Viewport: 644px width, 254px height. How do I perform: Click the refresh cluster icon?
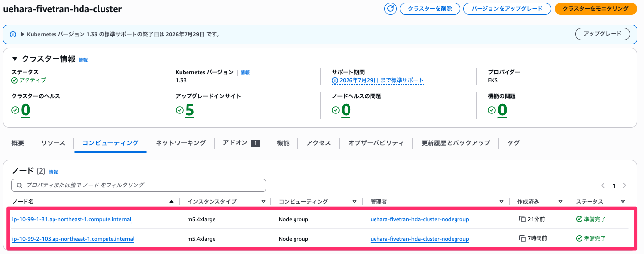[x=390, y=9]
